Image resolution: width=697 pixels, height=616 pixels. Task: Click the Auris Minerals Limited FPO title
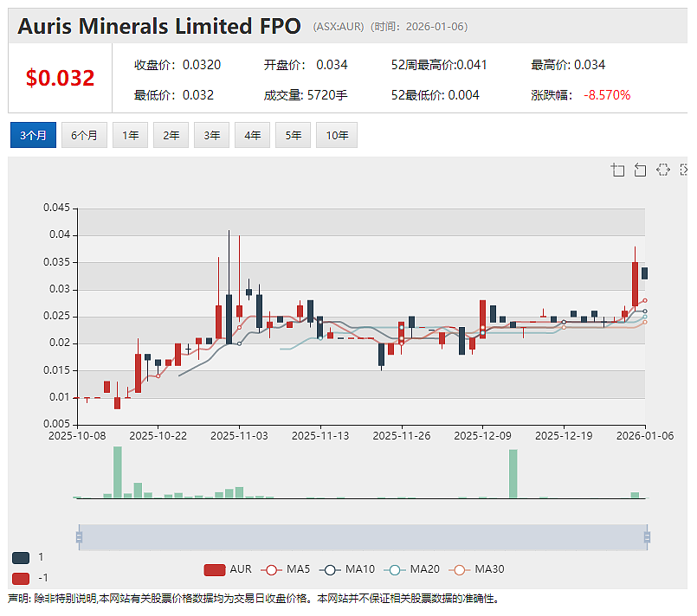point(159,26)
